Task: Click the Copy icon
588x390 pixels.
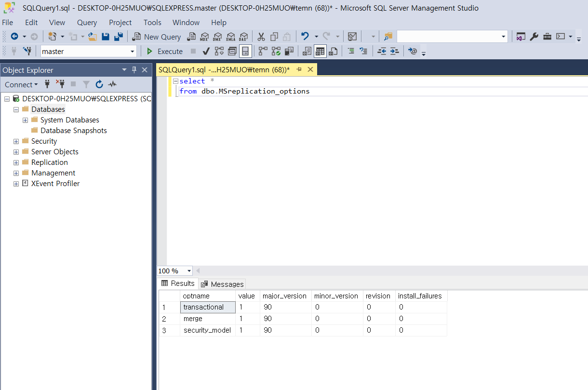Action: [x=274, y=37]
